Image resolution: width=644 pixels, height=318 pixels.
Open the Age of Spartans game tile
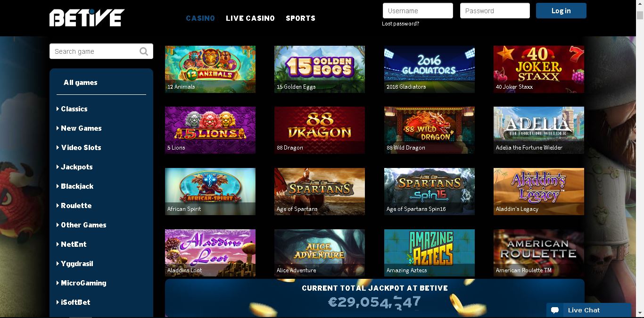pos(320,192)
